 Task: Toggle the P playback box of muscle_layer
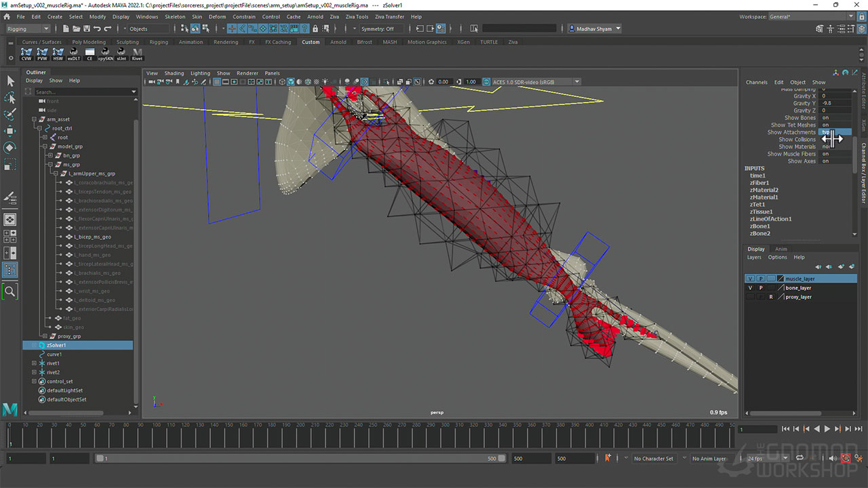(x=760, y=279)
